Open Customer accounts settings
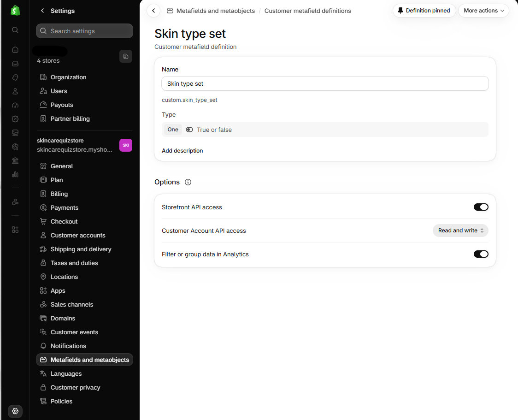 click(x=84, y=236)
